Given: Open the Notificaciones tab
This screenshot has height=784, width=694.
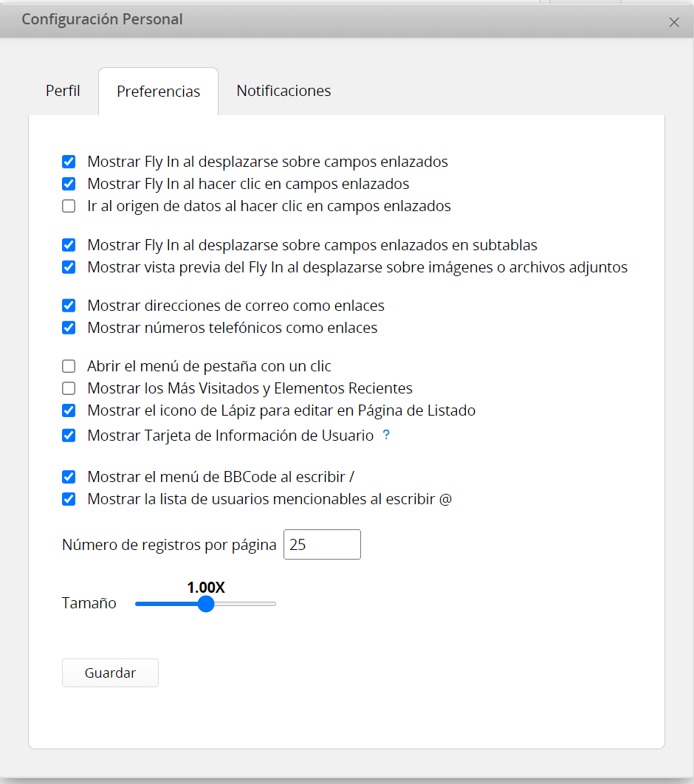Looking at the screenshot, I should pyautogui.click(x=284, y=91).
